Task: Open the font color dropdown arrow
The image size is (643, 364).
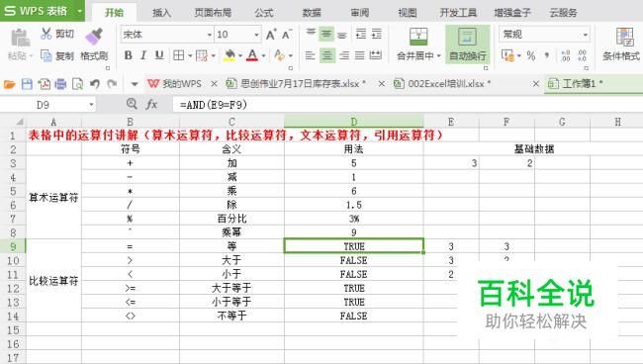Action: click(263, 55)
